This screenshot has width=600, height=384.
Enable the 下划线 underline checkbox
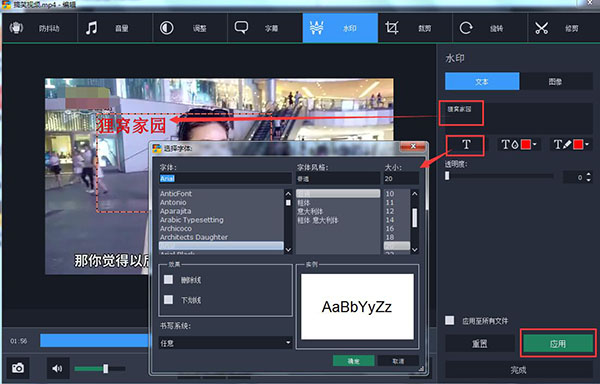pyautogui.click(x=168, y=299)
